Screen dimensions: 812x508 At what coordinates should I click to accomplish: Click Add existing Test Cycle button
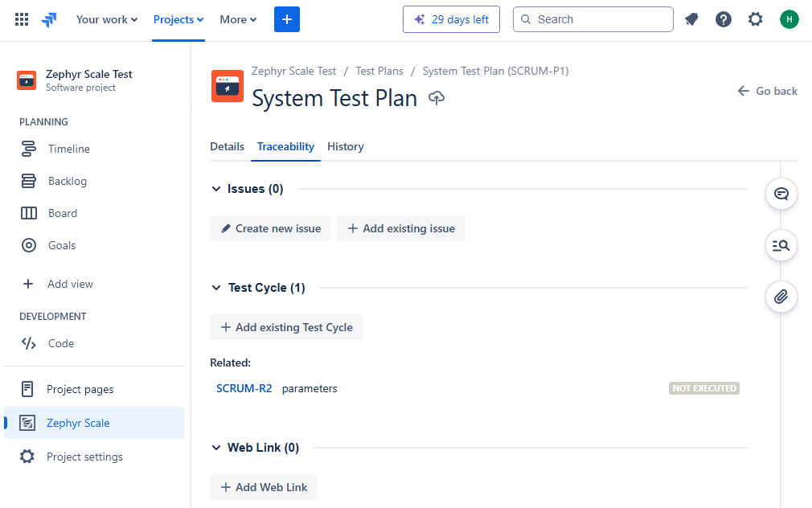(x=286, y=327)
